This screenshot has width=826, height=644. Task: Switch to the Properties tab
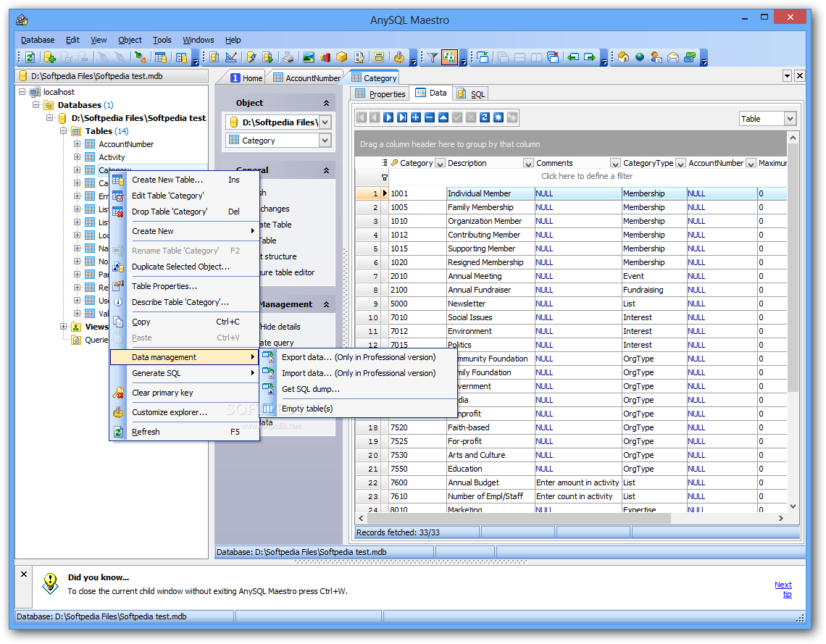click(380, 93)
